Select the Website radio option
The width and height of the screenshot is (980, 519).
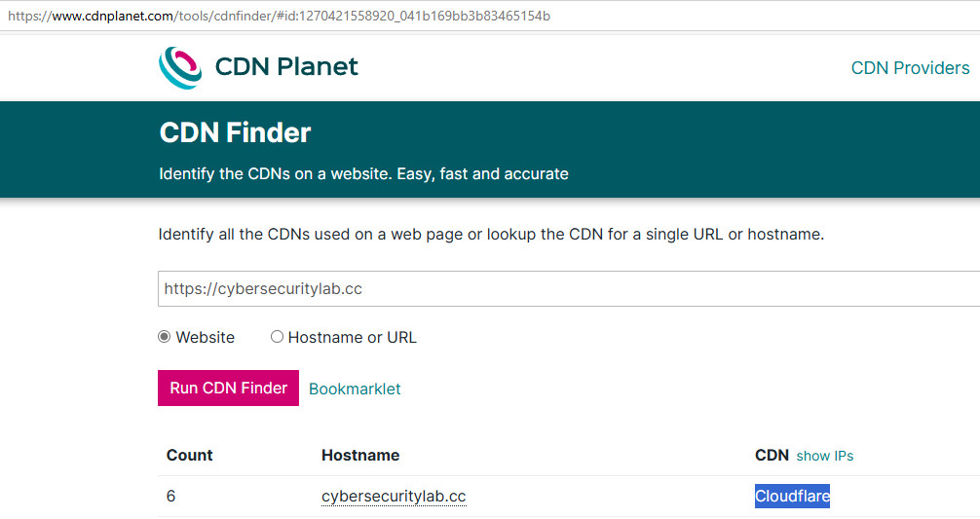point(165,337)
